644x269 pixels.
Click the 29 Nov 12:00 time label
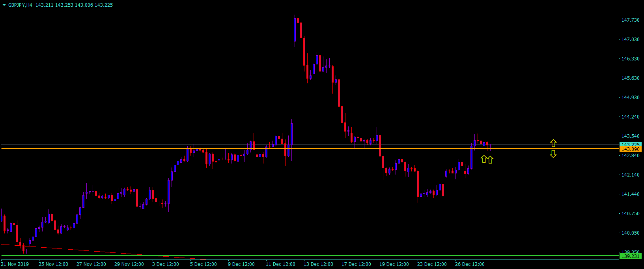[129, 264]
